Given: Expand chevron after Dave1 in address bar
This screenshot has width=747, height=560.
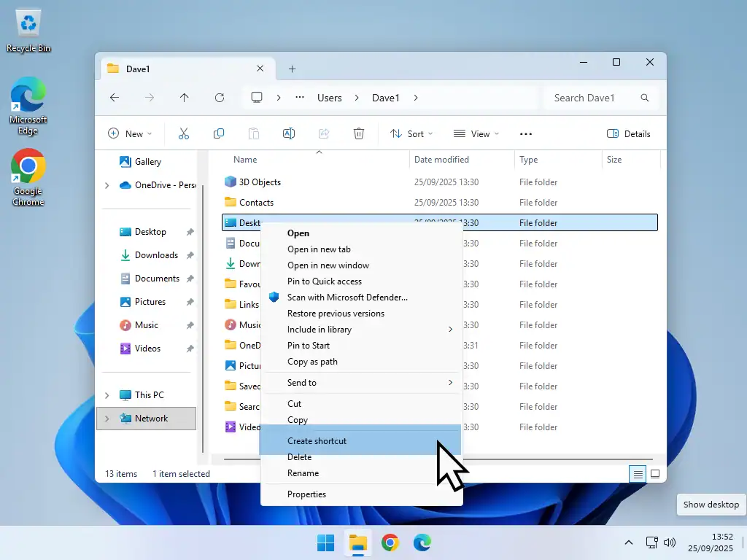Looking at the screenshot, I should pos(416,98).
